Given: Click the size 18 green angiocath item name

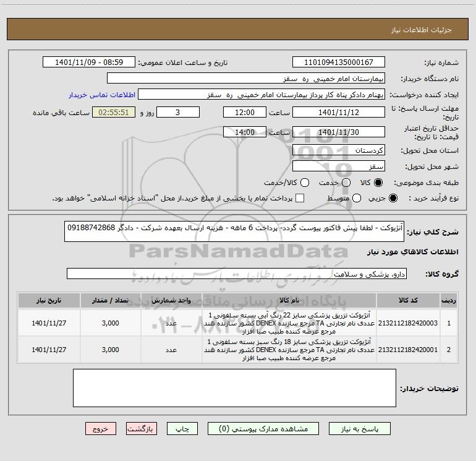Looking at the screenshot, I should 289,350.
